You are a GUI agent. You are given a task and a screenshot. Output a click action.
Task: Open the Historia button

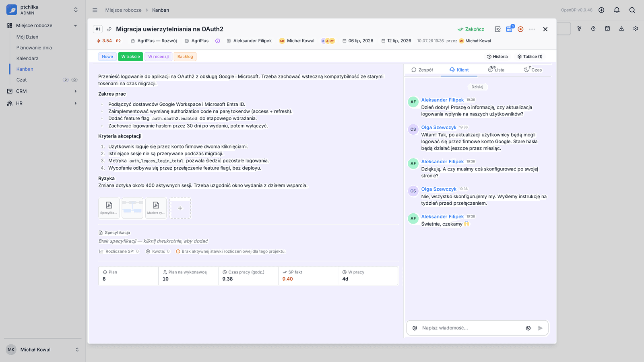pos(497,57)
